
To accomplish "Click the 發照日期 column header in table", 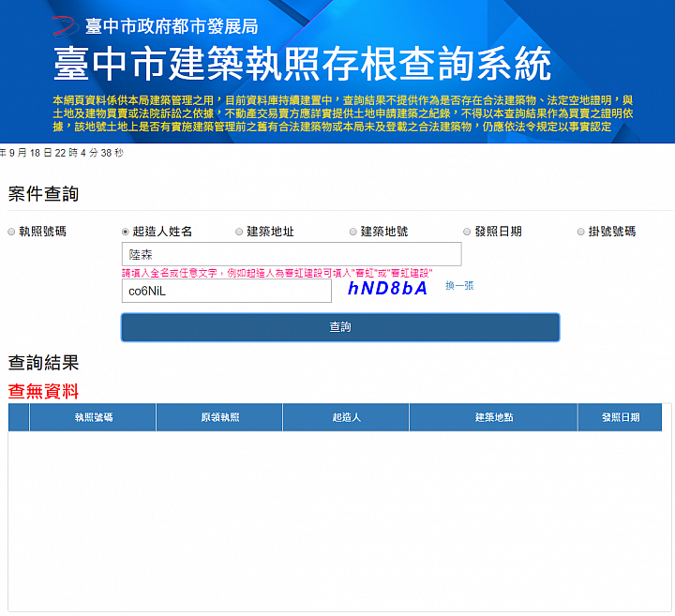I will pos(621,417).
